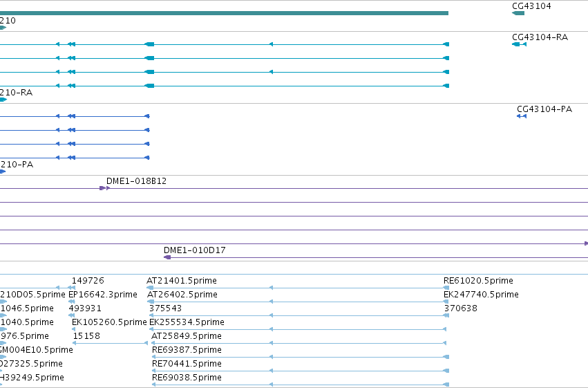Open the CG43104-PA protein label

coord(544,109)
